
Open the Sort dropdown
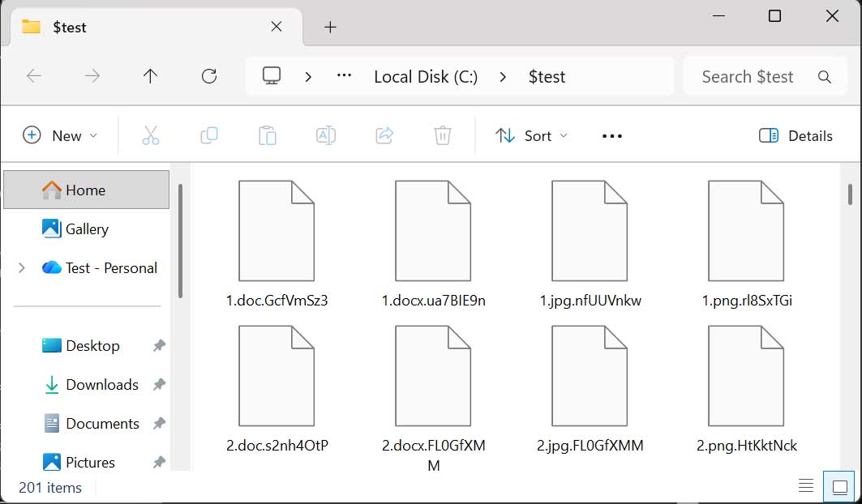(x=531, y=135)
